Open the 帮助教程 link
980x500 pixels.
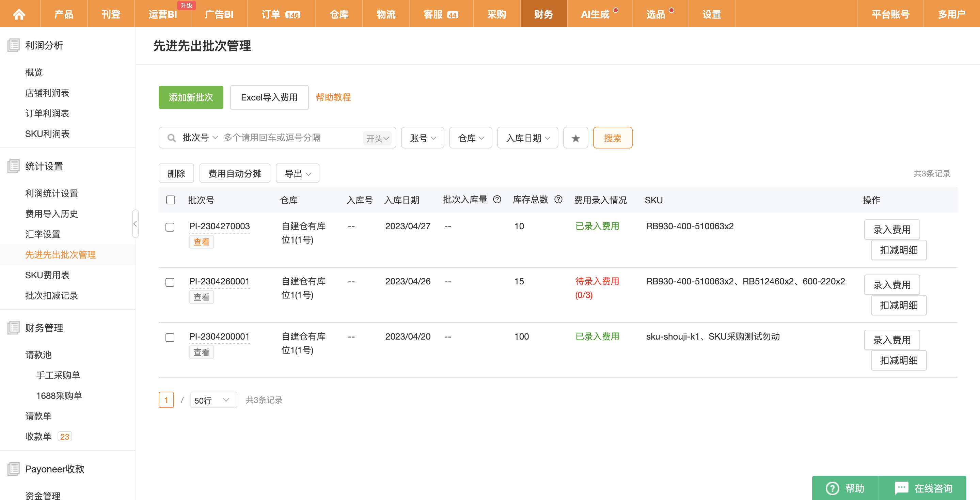point(333,97)
